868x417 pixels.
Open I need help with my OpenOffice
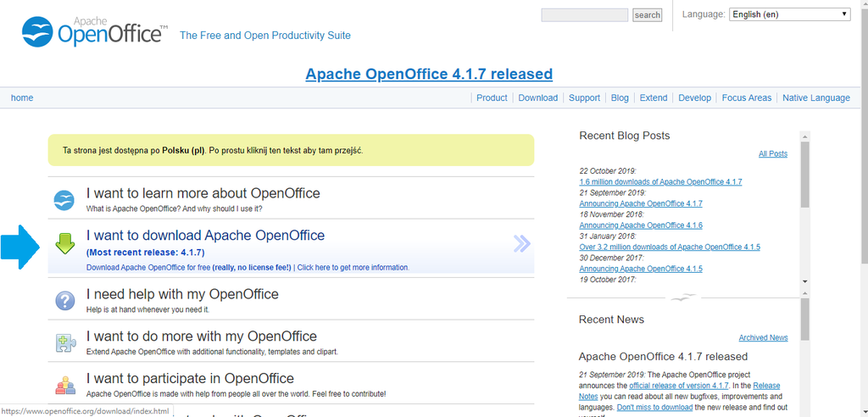click(x=182, y=293)
